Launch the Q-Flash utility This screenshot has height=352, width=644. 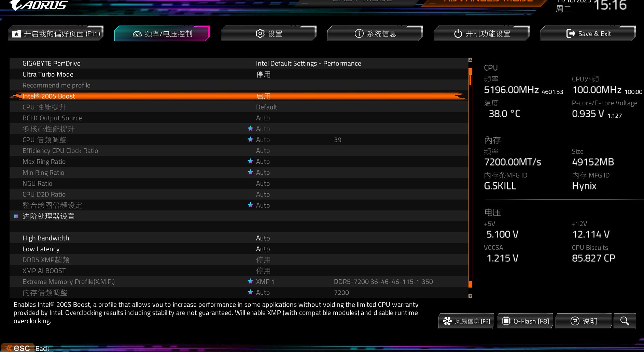click(525, 321)
